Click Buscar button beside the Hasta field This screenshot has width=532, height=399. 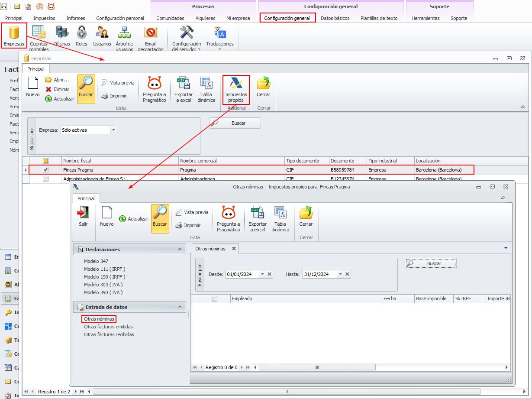(430, 263)
